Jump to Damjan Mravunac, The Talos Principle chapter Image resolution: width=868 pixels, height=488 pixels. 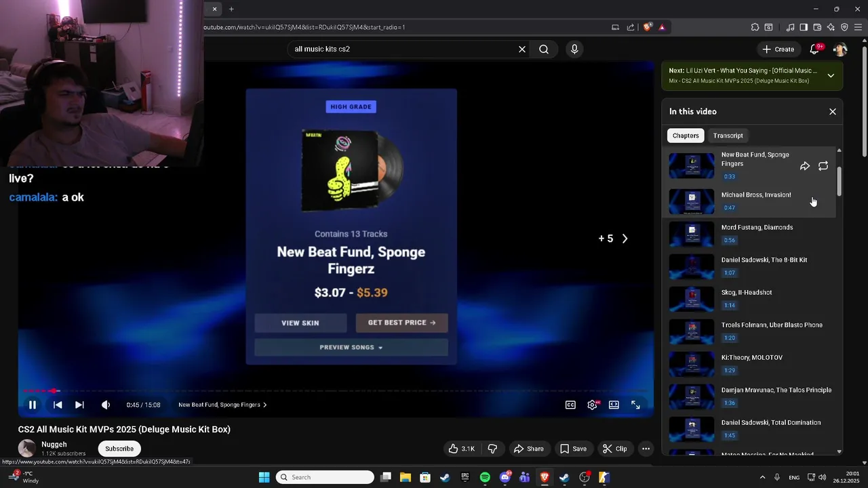(x=749, y=396)
